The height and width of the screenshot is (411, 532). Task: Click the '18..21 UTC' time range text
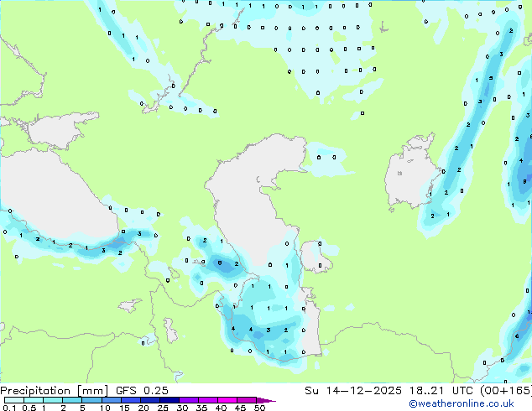tap(441, 391)
